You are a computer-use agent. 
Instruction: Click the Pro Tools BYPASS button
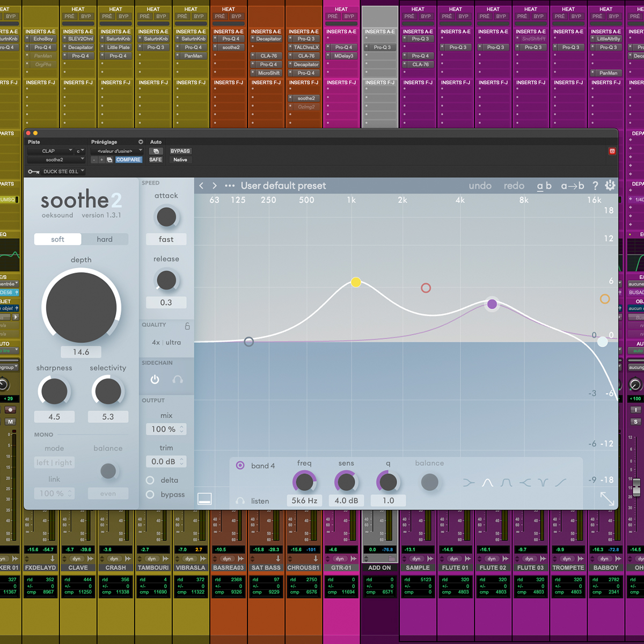(180, 151)
